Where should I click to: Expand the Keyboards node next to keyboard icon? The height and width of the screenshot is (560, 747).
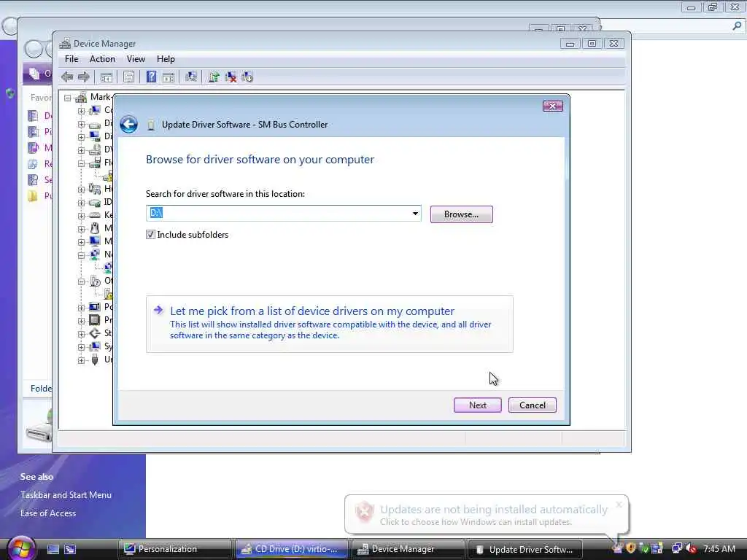(x=82, y=216)
